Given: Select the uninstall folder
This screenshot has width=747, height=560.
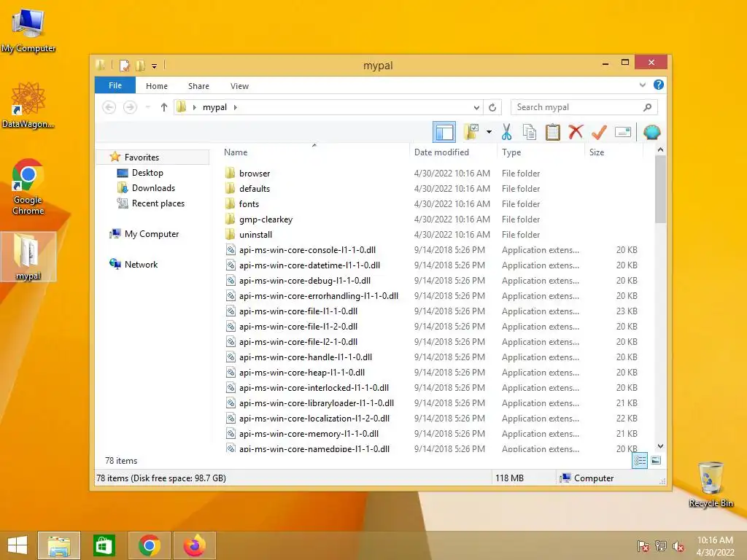Looking at the screenshot, I should (255, 234).
